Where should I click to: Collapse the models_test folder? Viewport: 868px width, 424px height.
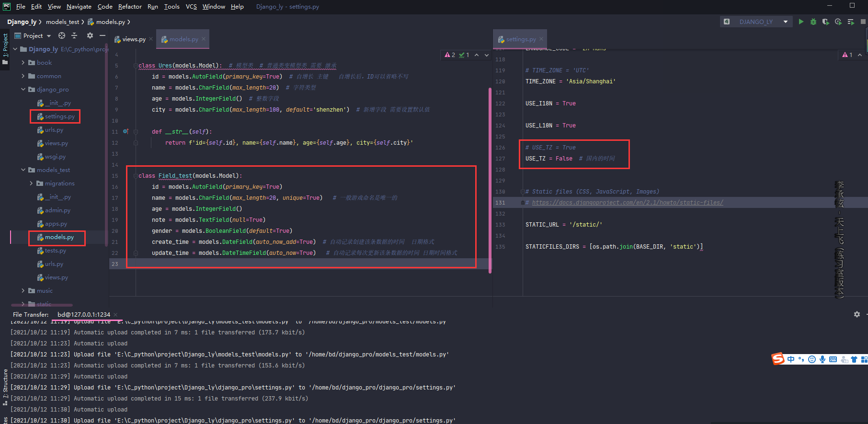point(23,170)
